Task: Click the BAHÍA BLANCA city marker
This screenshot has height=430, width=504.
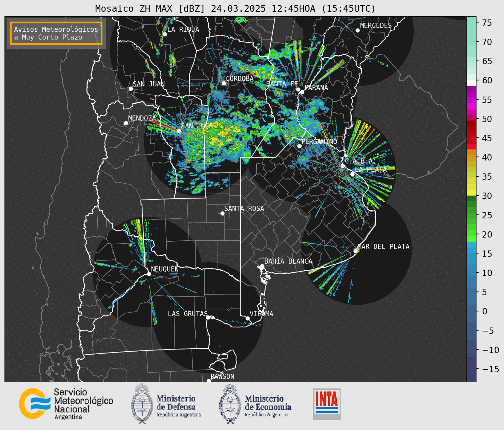Action: tap(262, 266)
